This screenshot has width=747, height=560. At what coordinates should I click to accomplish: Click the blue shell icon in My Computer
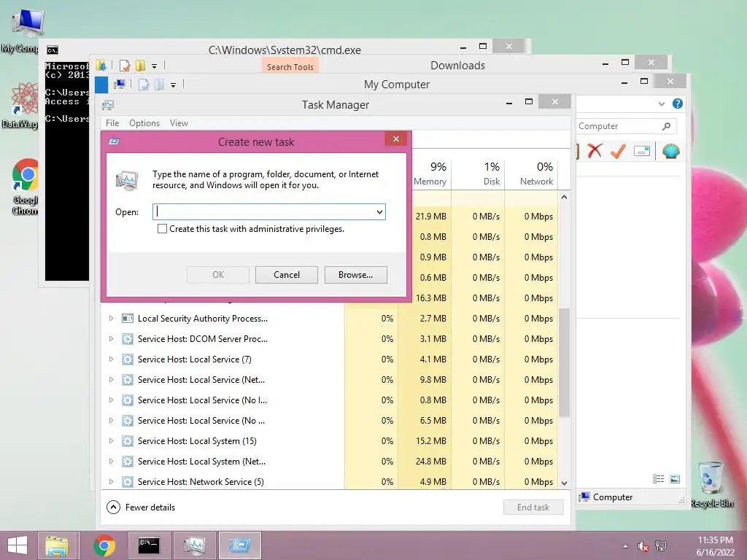point(671,152)
